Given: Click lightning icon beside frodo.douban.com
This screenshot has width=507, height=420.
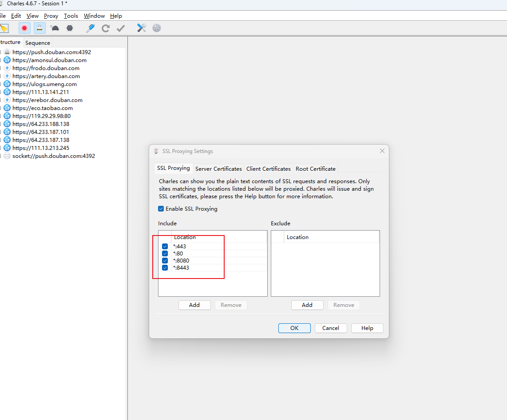Looking at the screenshot, I should pyautogui.click(x=7, y=68).
